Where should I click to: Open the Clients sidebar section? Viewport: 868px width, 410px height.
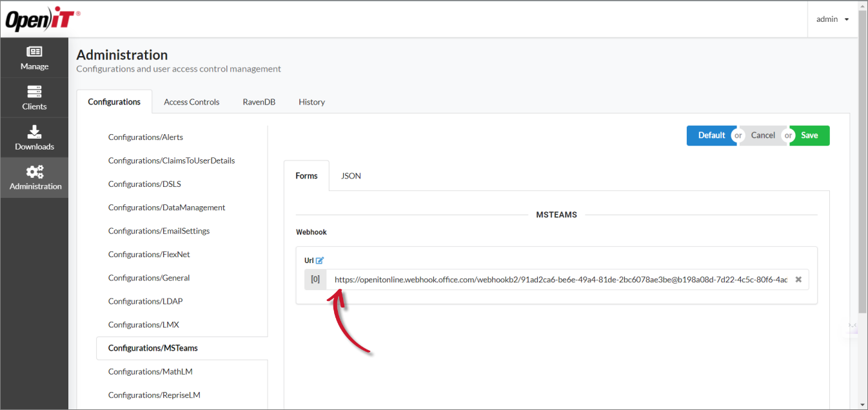pos(34,98)
